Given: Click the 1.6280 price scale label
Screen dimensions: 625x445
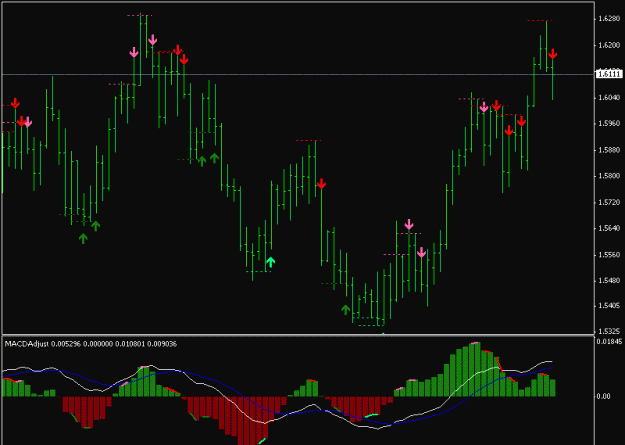Looking at the screenshot, I should (607, 19).
